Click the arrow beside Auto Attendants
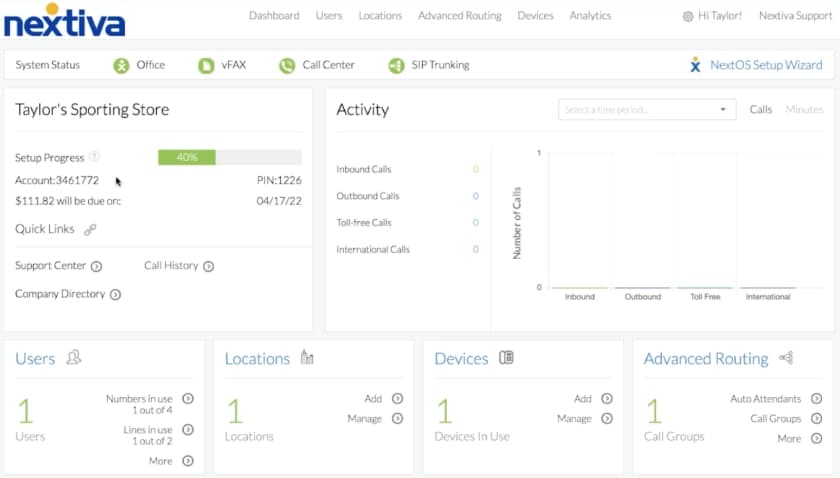Image resolution: width=840 pixels, height=478 pixels. (x=816, y=399)
